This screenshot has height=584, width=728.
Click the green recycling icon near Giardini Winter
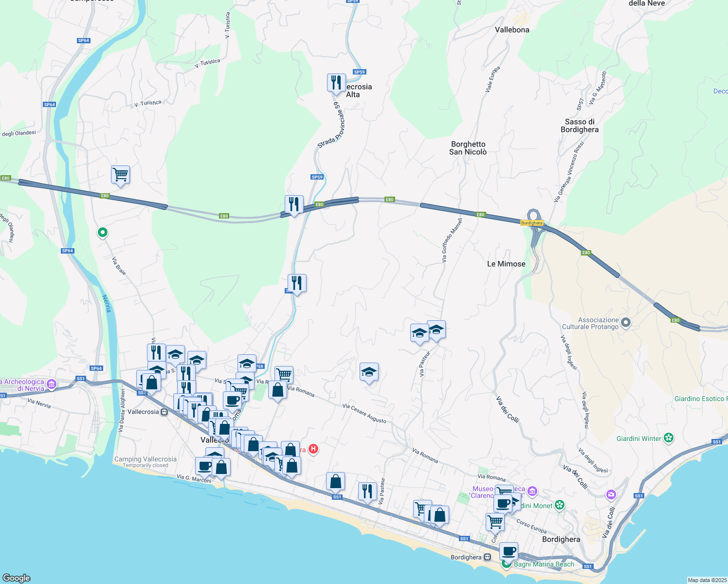pyautogui.click(x=669, y=438)
